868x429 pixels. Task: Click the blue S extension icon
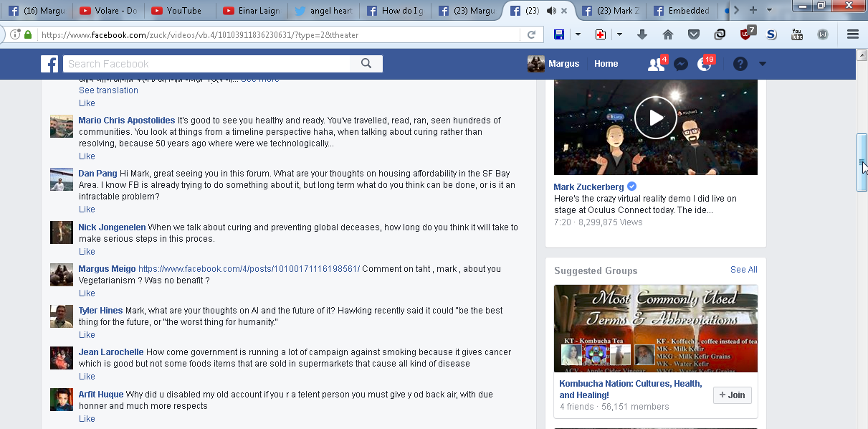(x=771, y=34)
